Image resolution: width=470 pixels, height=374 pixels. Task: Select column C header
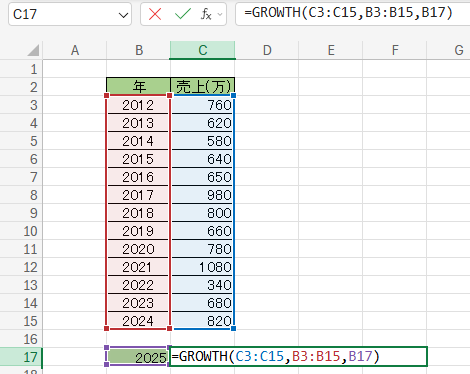[203, 50]
